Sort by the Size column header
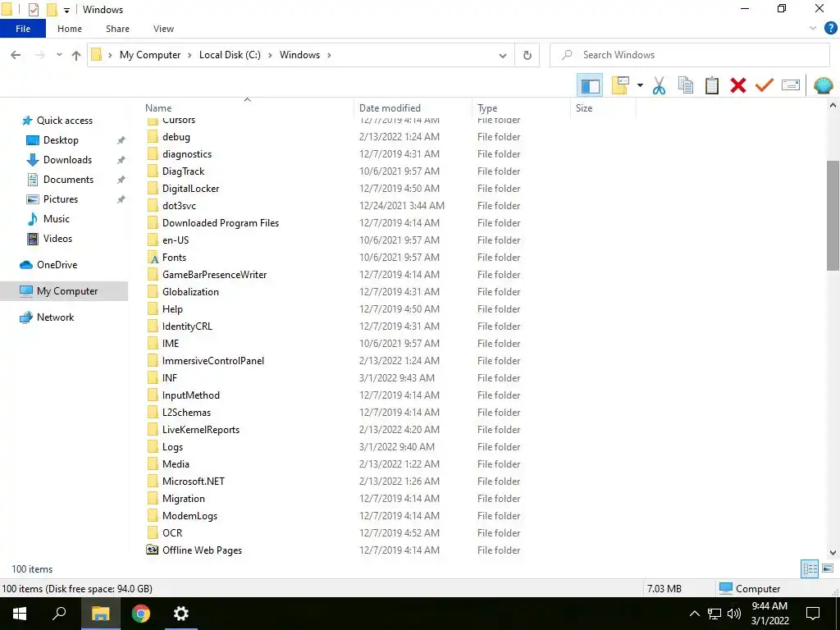Image resolution: width=840 pixels, height=630 pixels. (x=584, y=108)
